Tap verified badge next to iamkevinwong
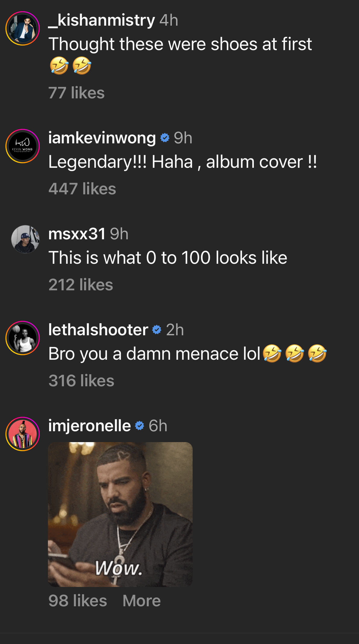The image size is (359, 644). click(x=165, y=138)
